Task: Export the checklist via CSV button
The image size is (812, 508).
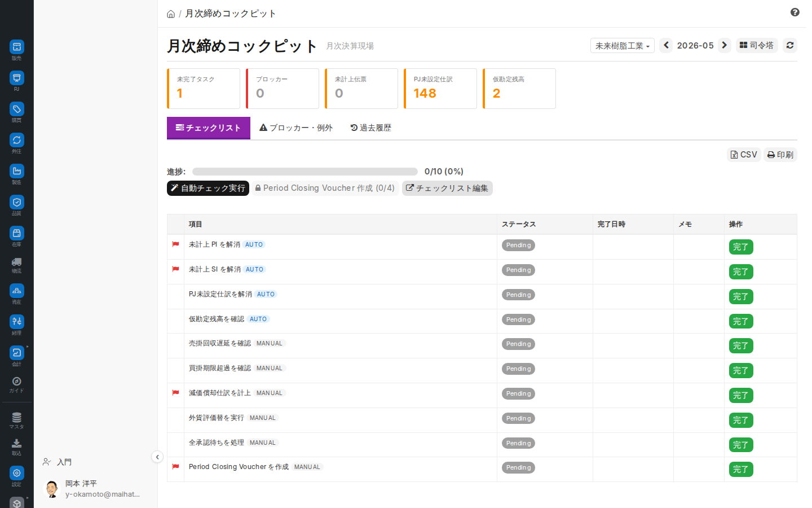Action: click(x=744, y=155)
